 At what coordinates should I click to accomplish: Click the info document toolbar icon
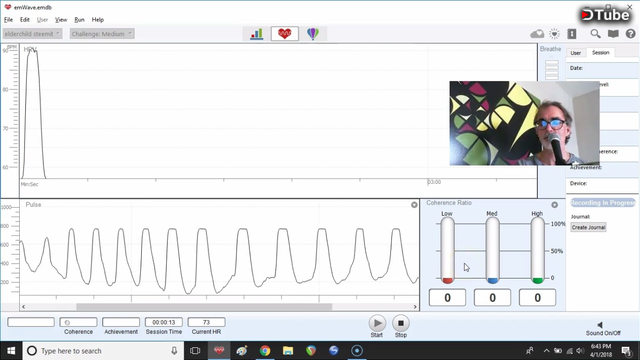coord(572,34)
